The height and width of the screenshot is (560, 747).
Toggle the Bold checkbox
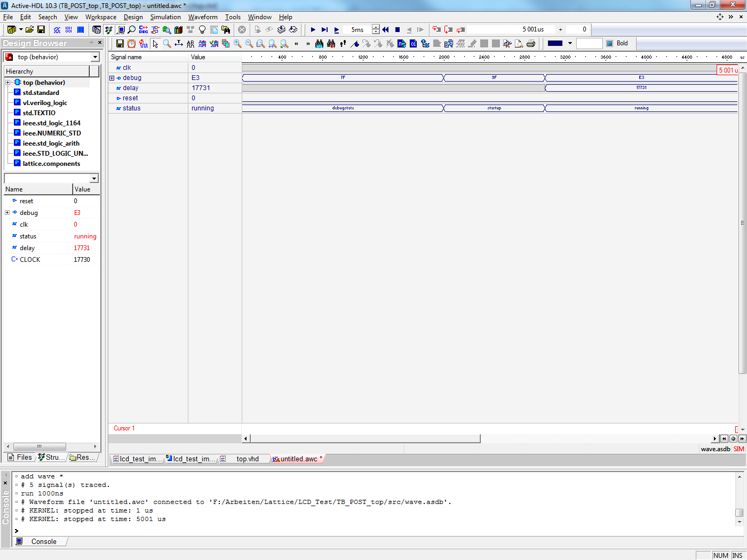click(610, 44)
